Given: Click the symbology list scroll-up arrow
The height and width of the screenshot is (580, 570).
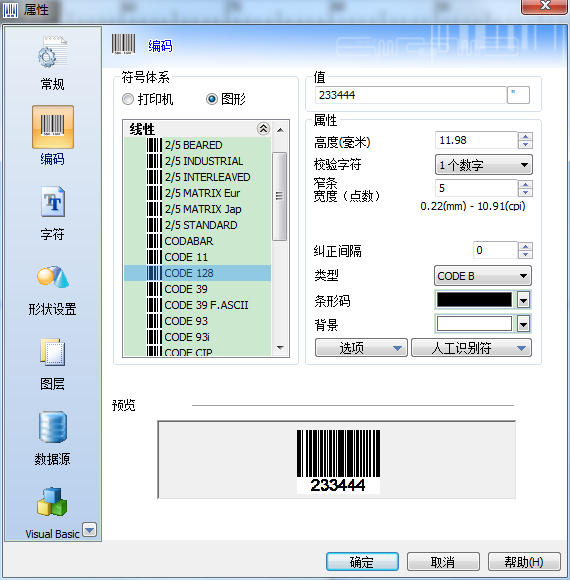Looking at the screenshot, I should 280,130.
